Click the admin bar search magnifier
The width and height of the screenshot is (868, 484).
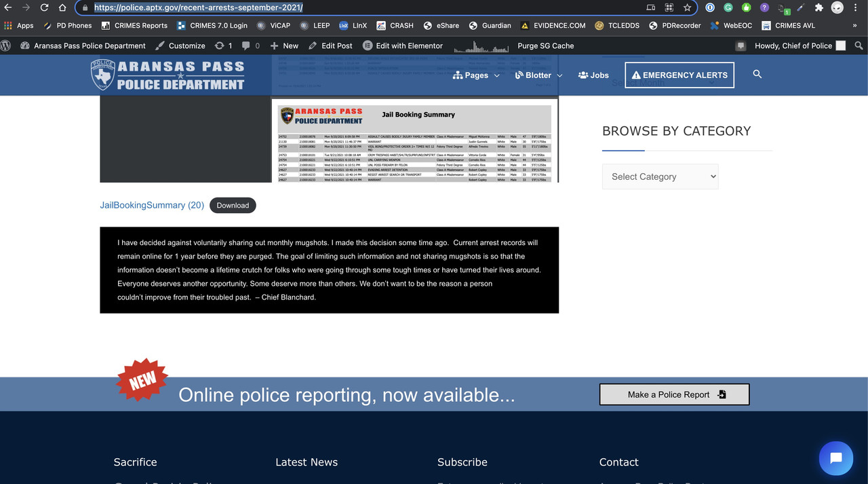coord(859,45)
